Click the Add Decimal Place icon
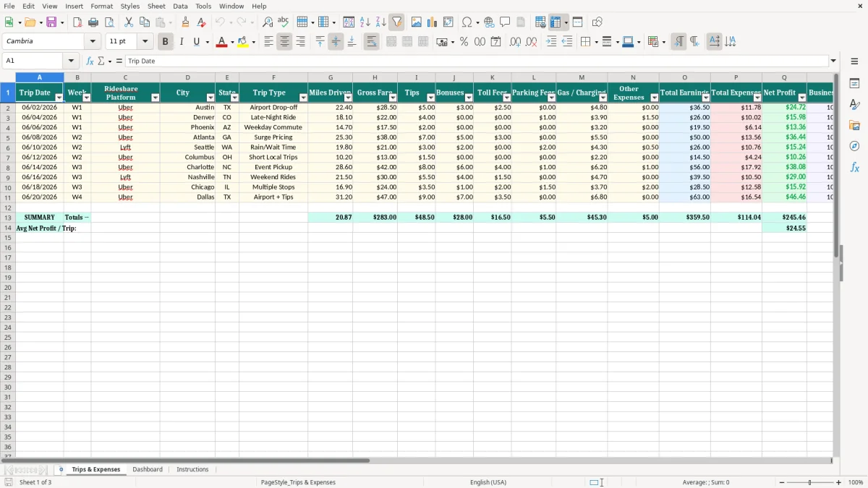 tap(515, 42)
